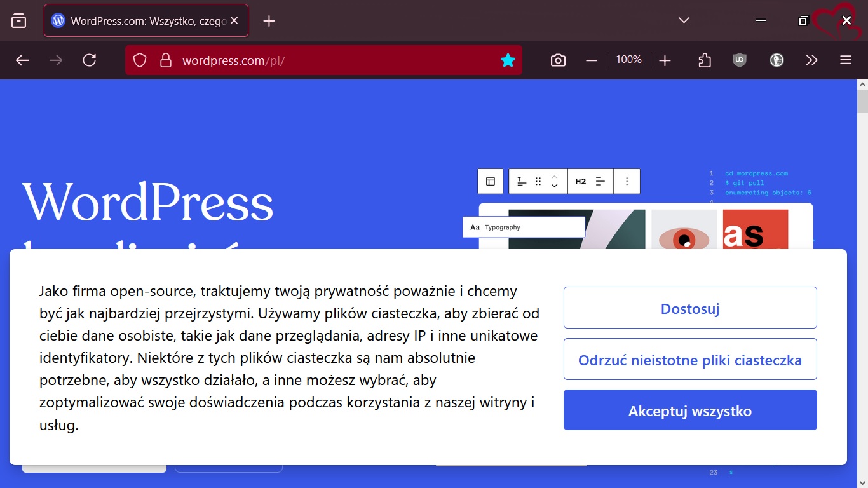Open the Extensions puzzle piece menu
Image resolution: width=868 pixels, height=488 pixels.
705,60
